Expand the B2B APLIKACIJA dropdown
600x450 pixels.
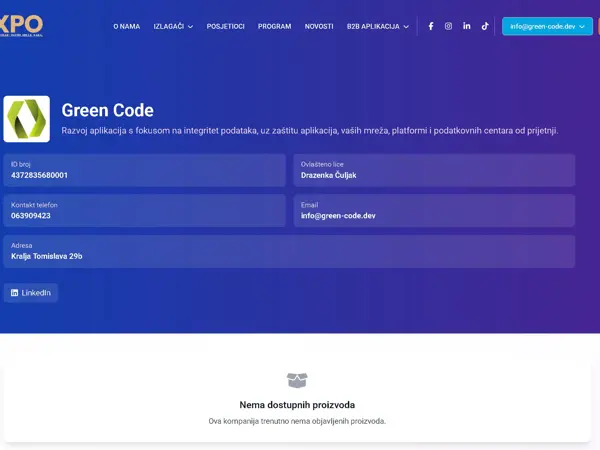tap(378, 26)
